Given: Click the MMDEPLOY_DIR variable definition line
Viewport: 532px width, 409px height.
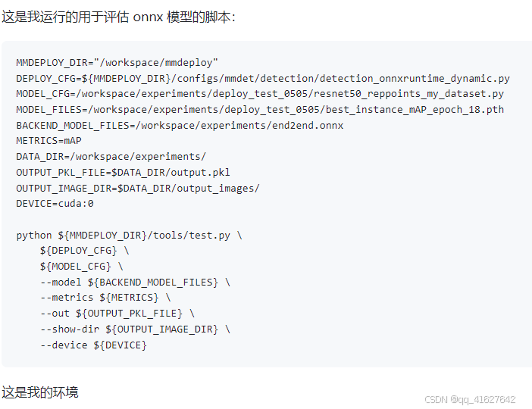Looking at the screenshot, I should 117,62.
